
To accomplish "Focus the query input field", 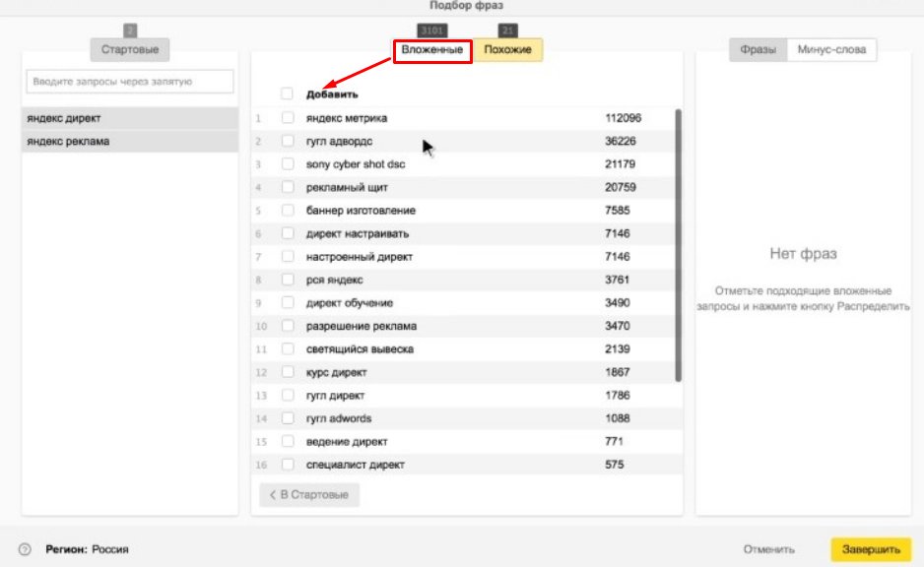I will click(130, 82).
